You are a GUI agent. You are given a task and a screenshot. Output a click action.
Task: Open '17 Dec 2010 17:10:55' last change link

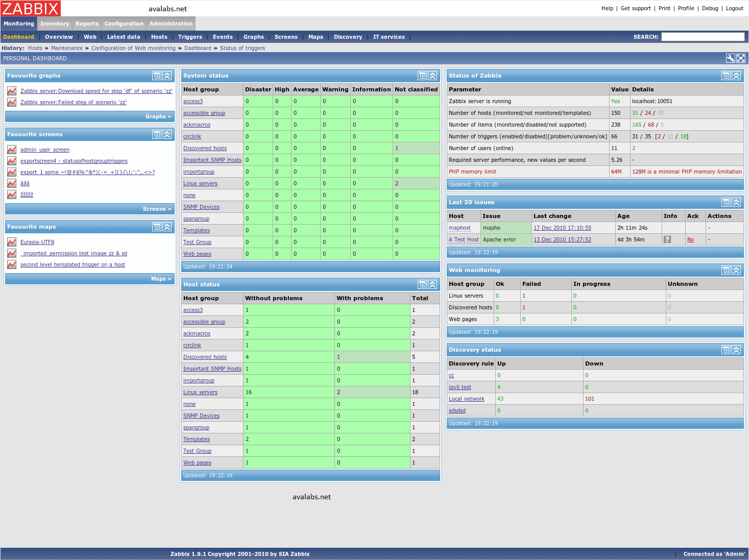562,228
